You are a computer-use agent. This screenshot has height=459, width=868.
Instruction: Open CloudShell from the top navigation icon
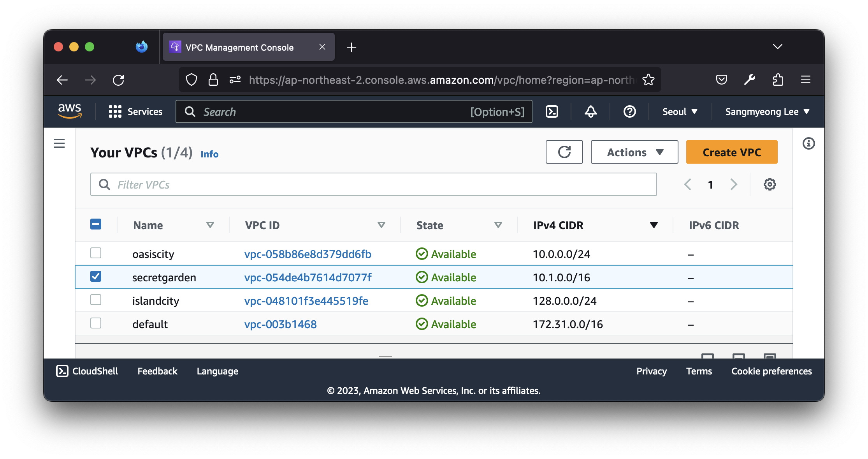coord(552,111)
